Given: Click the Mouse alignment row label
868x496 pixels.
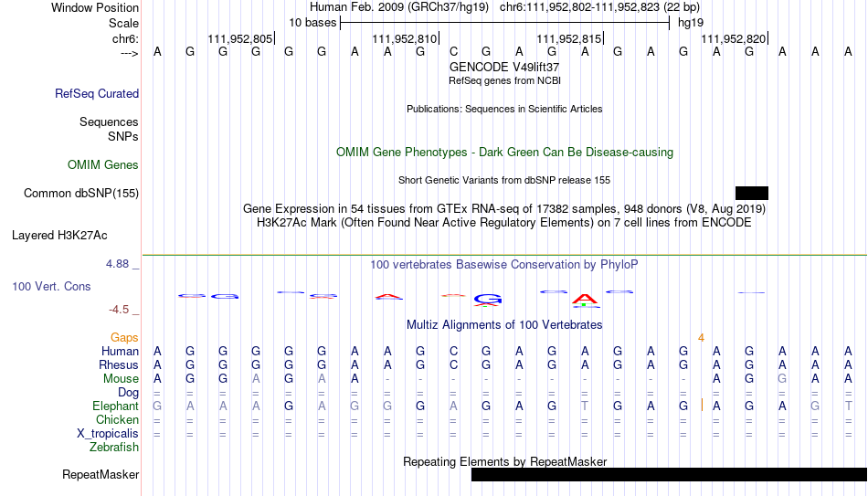Looking at the screenshot, I should click(121, 379).
